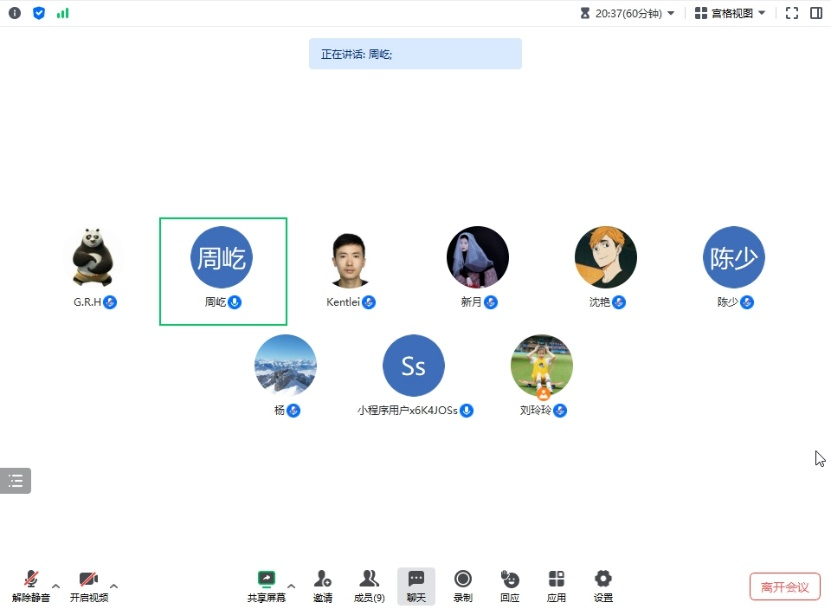
Task: Click the mic icon next to 杨
Action: click(x=294, y=410)
